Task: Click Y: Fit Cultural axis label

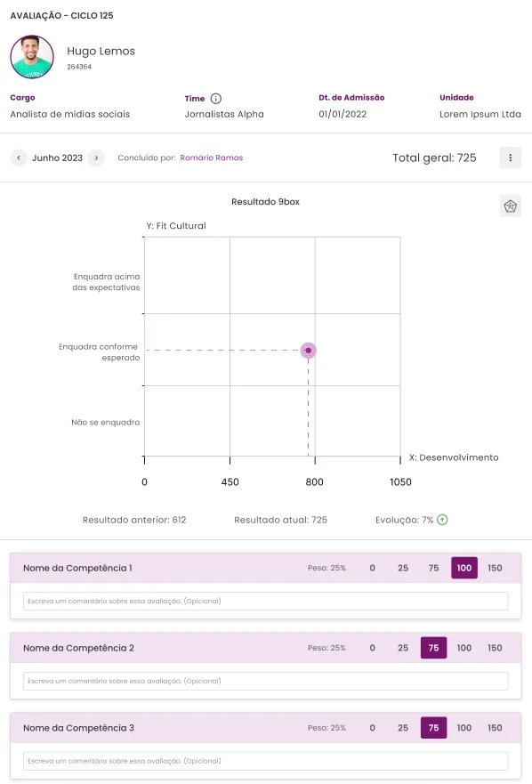Action: [x=176, y=225]
